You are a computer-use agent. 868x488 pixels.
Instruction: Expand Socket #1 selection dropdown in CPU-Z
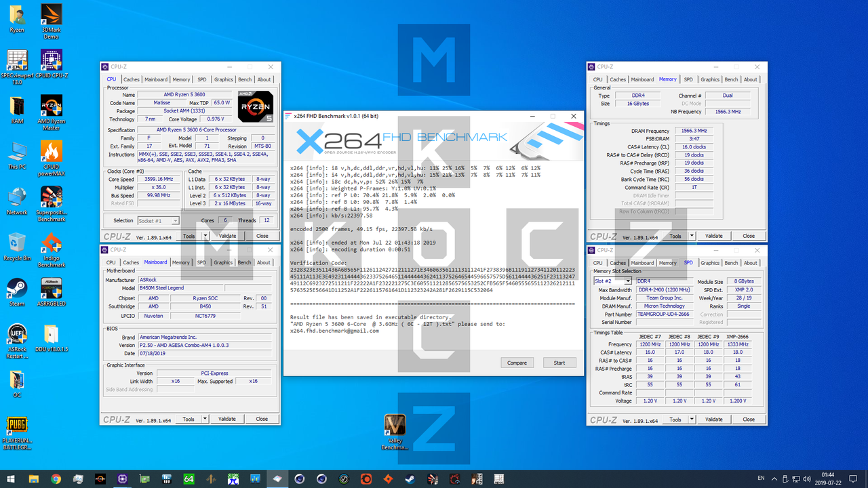coord(175,220)
